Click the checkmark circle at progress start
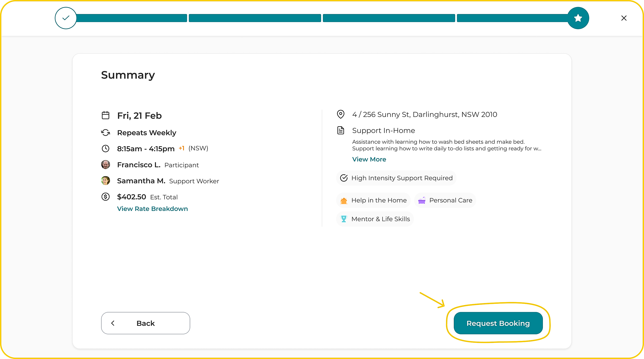Viewport: 644px width, 359px height. point(66,18)
